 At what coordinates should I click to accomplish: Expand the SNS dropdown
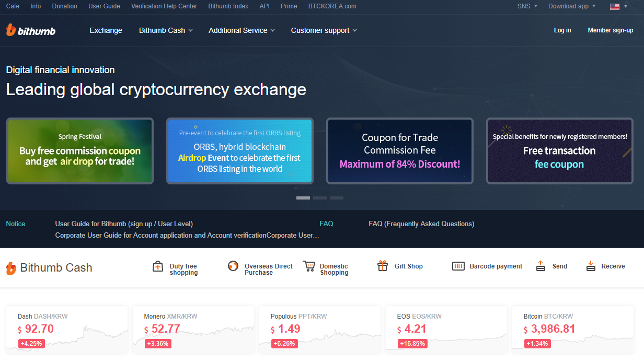(x=527, y=6)
